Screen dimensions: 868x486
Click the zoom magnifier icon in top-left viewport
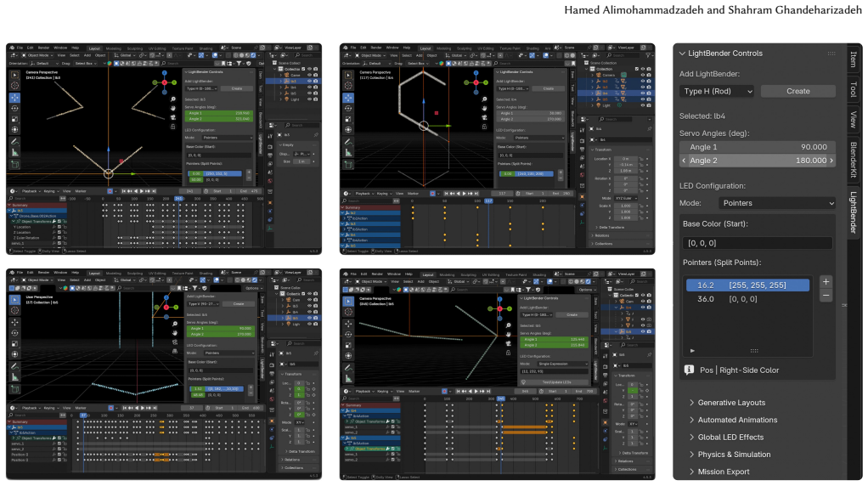[172, 99]
